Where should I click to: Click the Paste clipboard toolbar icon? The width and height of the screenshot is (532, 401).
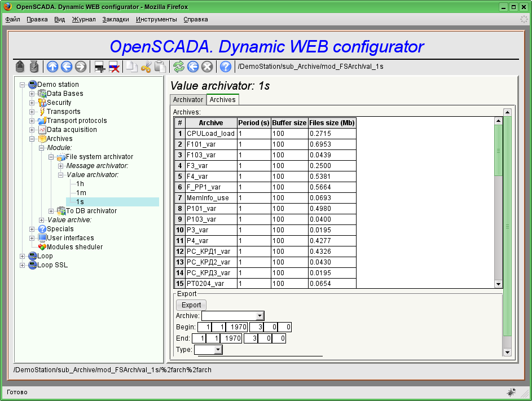point(160,67)
